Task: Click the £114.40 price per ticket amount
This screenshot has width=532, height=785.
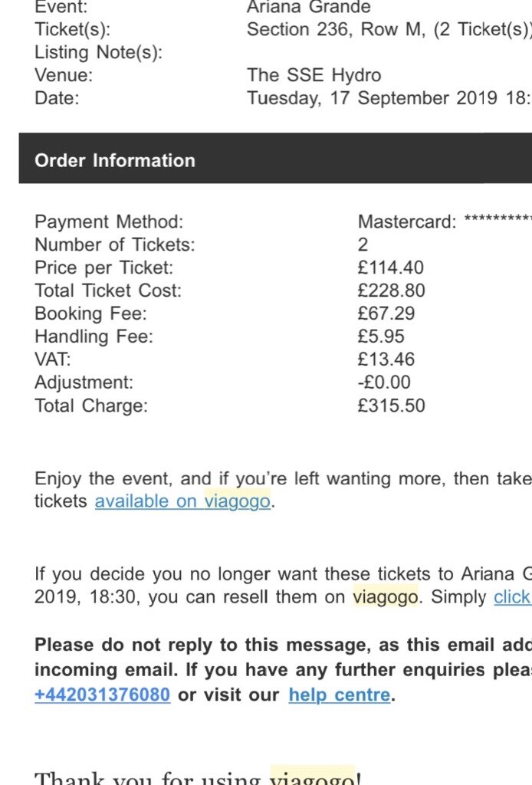Action: click(390, 268)
